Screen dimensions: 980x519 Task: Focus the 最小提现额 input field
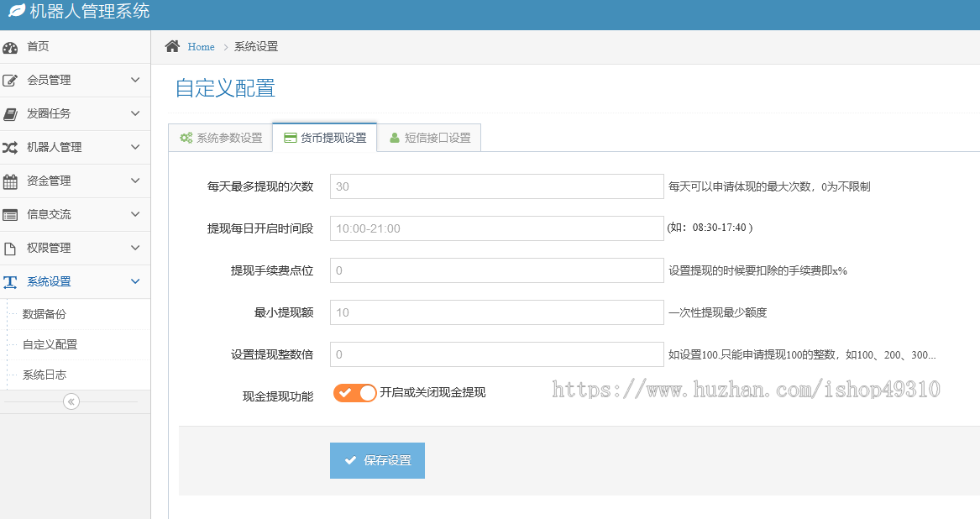point(497,312)
